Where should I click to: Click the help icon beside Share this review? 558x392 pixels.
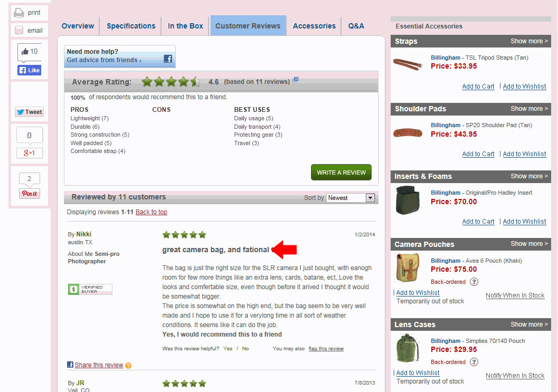click(128, 365)
